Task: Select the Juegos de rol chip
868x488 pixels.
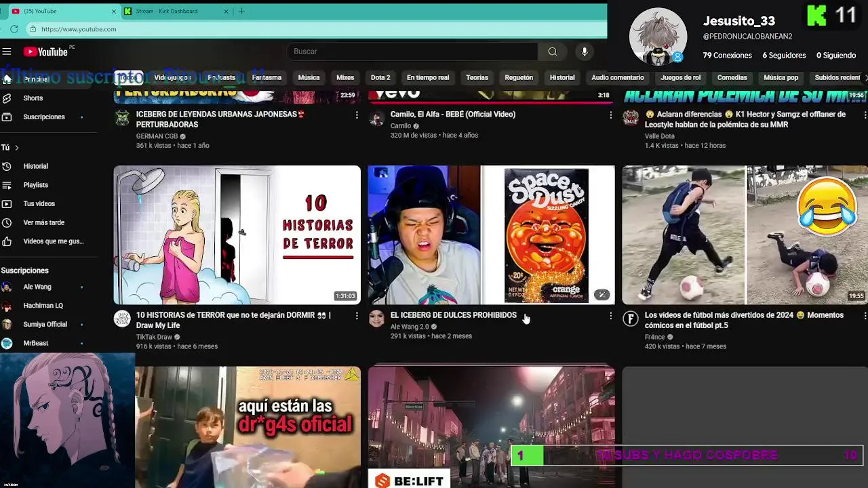Action: pos(681,77)
